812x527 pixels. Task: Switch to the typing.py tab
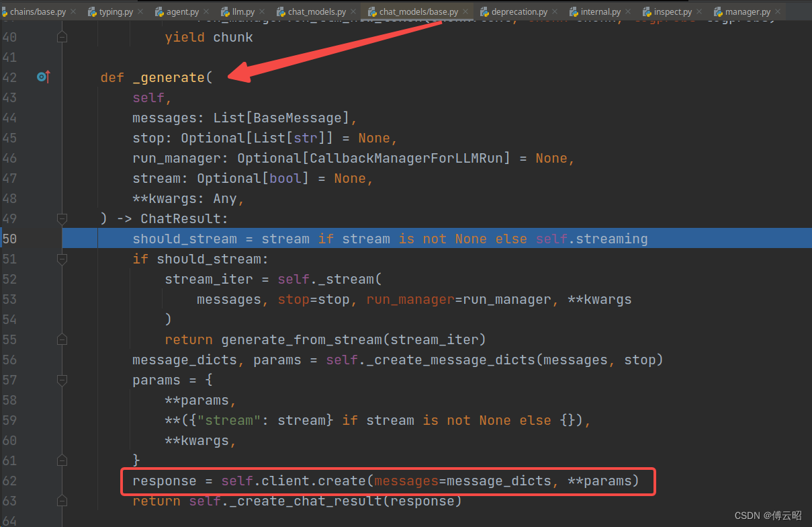pos(116,12)
